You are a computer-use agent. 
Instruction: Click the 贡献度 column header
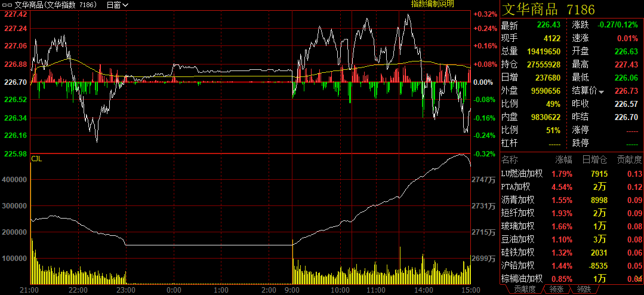click(x=629, y=160)
